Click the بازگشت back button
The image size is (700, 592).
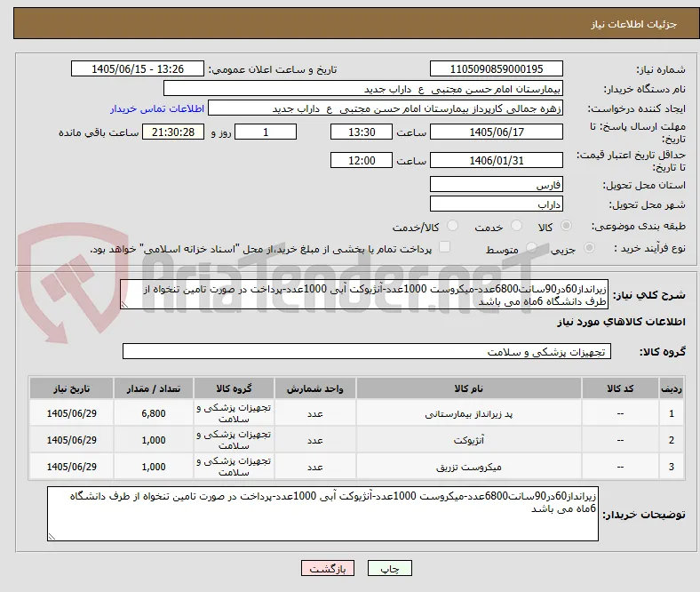coord(328,568)
